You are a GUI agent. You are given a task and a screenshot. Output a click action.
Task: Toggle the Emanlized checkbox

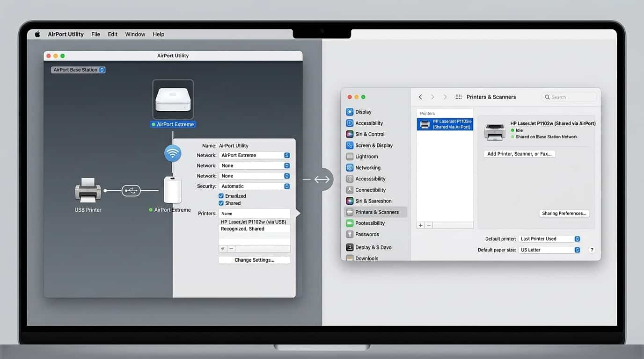click(x=221, y=196)
